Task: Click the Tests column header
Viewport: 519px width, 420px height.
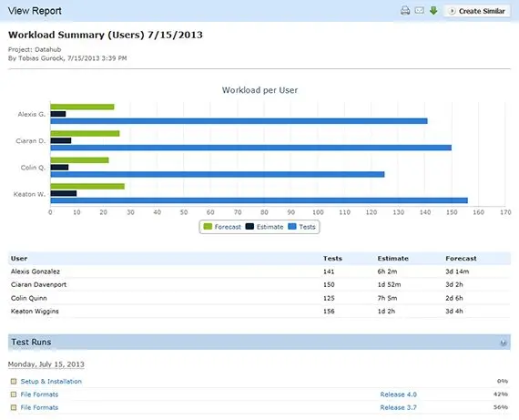Action: pos(332,259)
